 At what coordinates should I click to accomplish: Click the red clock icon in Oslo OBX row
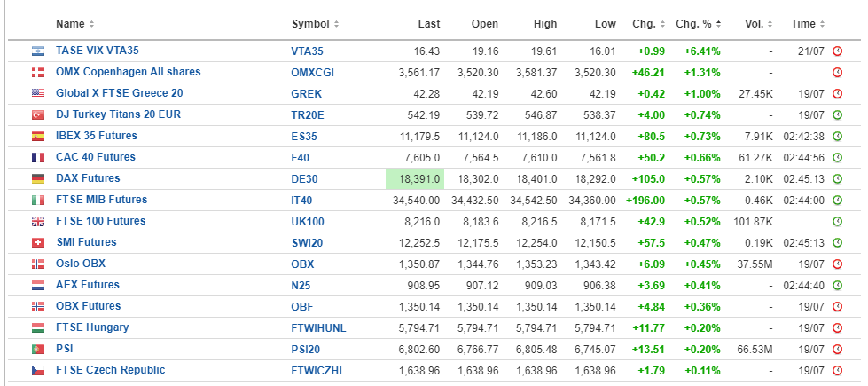click(x=837, y=264)
